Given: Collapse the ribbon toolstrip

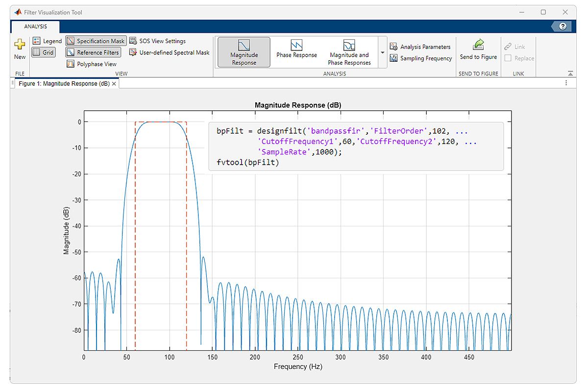Looking at the screenshot, I should tap(570, 73).
